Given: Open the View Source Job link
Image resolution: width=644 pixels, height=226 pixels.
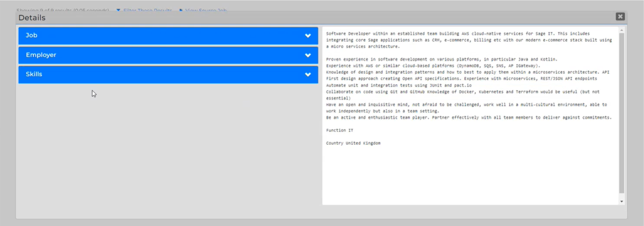Looking at the screenshot, I should pos(206,10).
